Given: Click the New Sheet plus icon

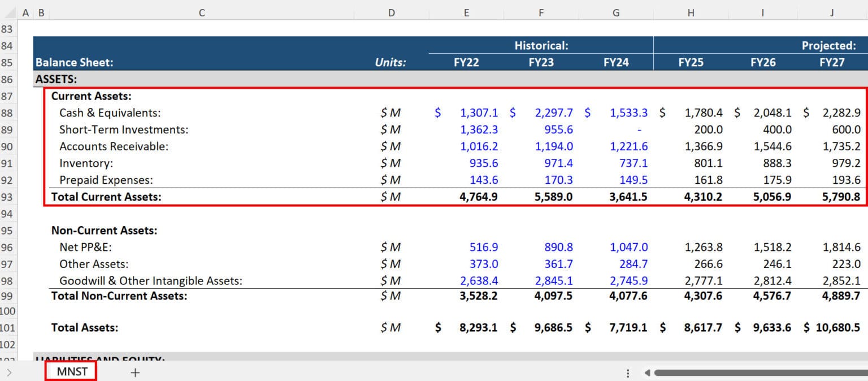Looking at the screenshot, I should coord(134,372).
